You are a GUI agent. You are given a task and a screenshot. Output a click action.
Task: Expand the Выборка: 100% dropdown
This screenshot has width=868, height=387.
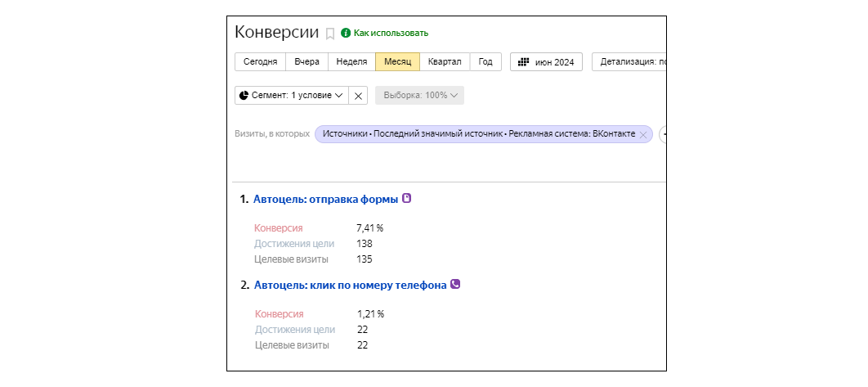click(x=420, y=95)
